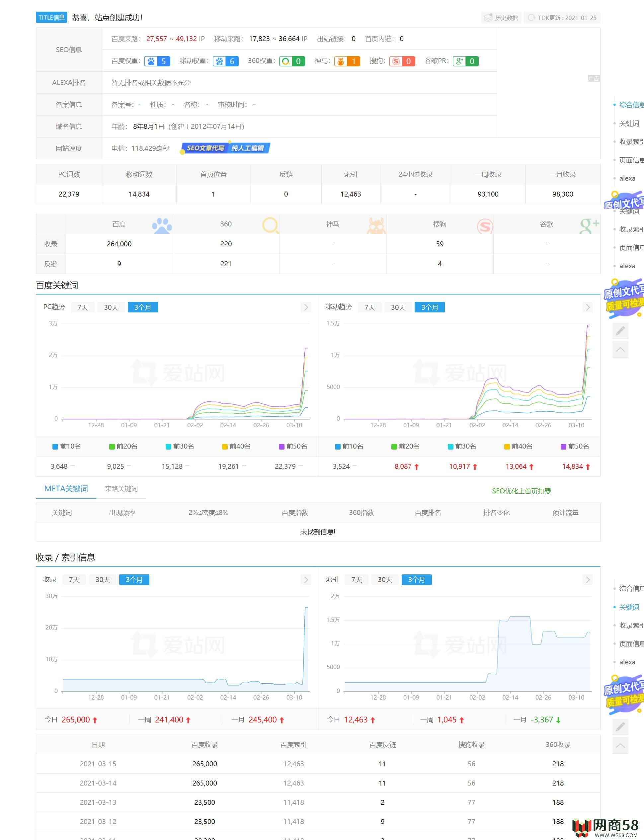Click the Baidu weight paw badge 5
644x840 pixels.
[x=157, y=61]
